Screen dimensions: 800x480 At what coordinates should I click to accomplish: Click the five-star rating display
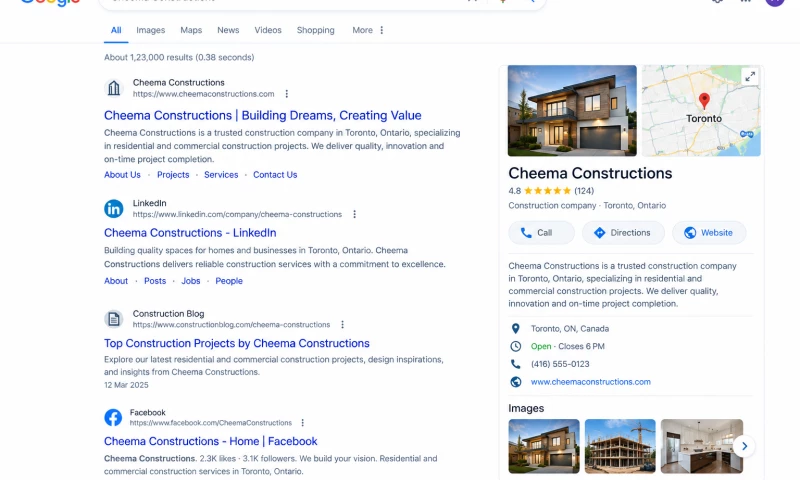[547, 191]
